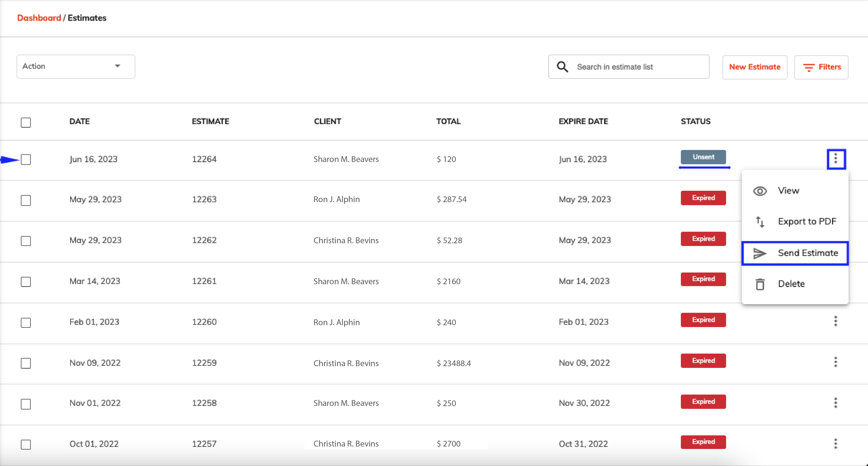The width and height of the screenshot is (868, 466).
Task: Open the three-dot menu for estimate 12260
Action: [836, 321]
